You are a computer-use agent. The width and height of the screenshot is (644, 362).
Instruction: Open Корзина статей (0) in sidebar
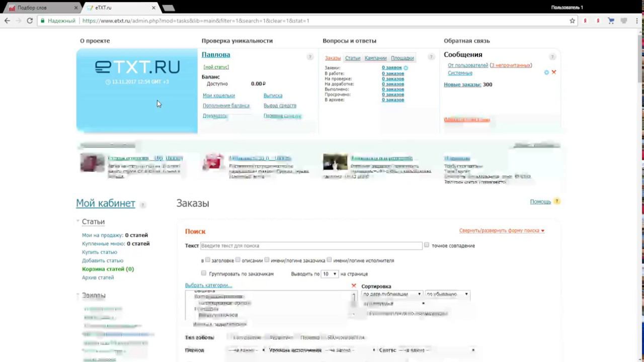pos(108,269)
